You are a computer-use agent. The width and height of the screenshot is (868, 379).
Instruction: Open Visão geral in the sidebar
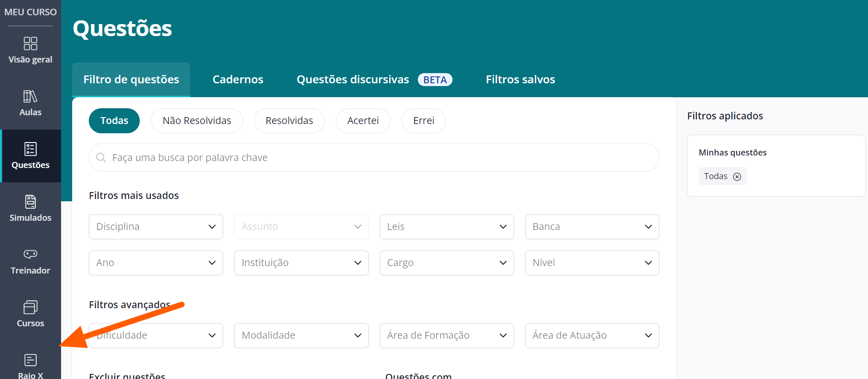pyautogui.click(x=31, y=50)
